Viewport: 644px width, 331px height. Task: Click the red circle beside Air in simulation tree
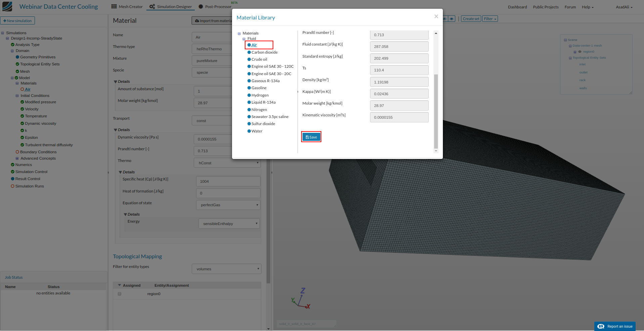22,89
